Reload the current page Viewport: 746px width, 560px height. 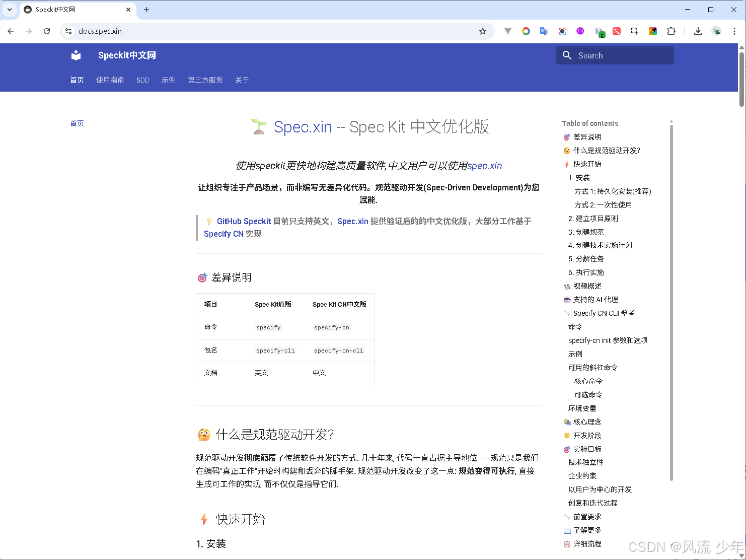click(x=47, y=31)
